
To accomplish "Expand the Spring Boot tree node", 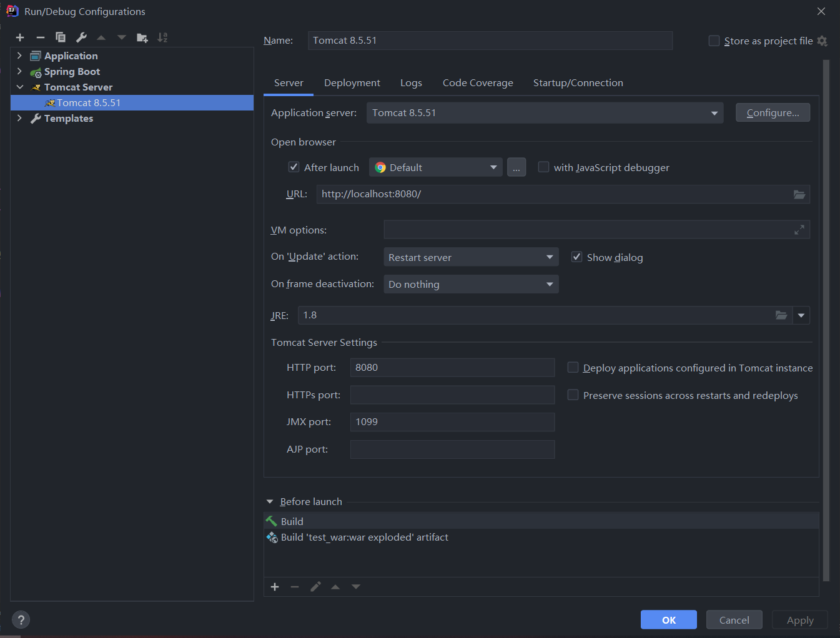I will pos(19,71).
